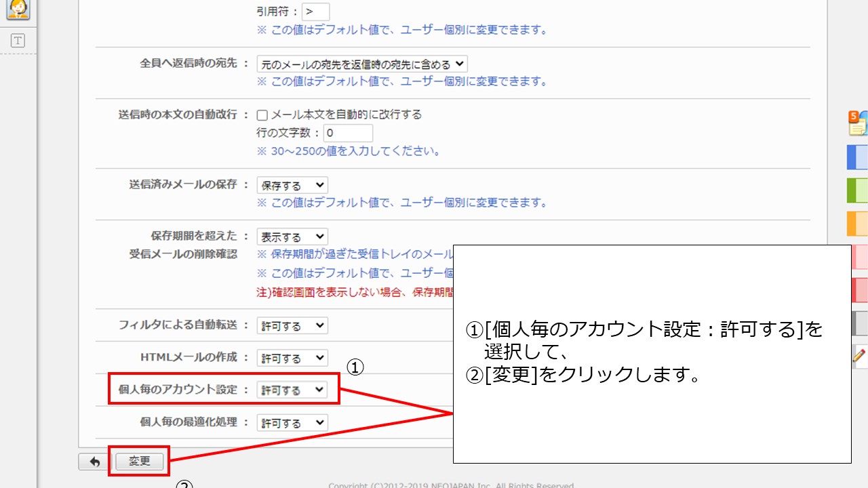The height and width of the screenshot is (488, 868).
Task: Open HTMLメールの作成 dropdown
Action: coord(292,358)
